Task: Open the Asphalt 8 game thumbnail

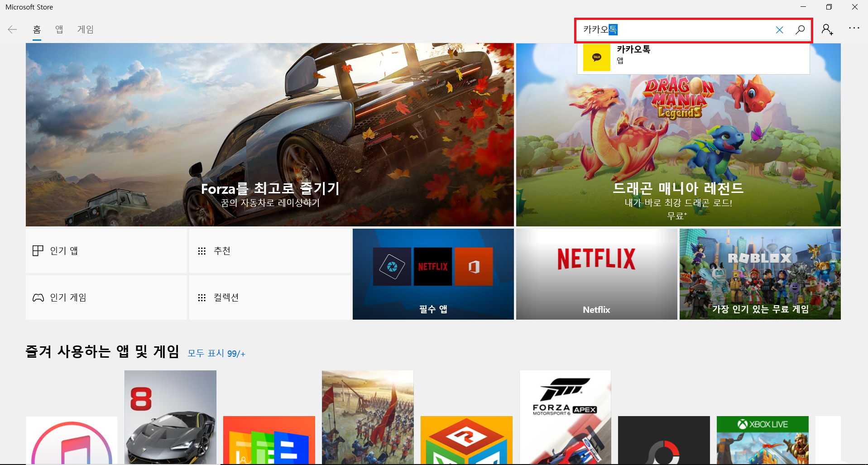Action: pos(170,417)
